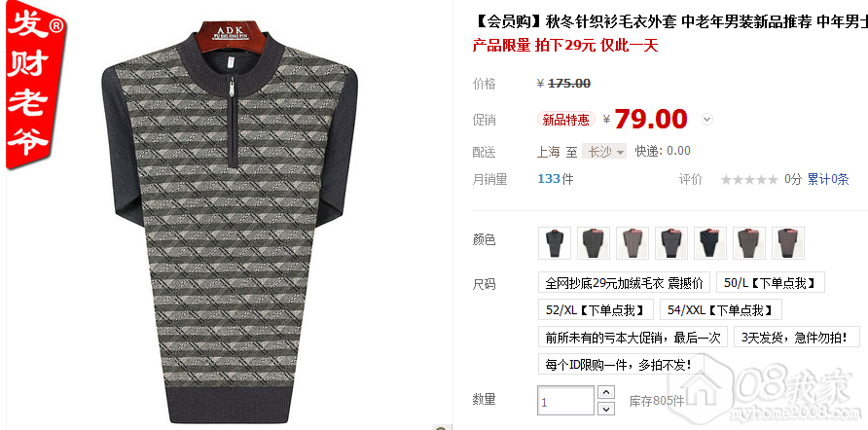Open the 长沙 destination city dropdown

(604, 151)
